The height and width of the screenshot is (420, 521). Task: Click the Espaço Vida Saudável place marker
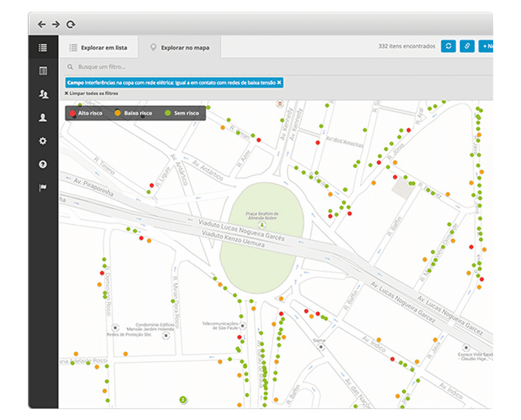(x=466, y=347)
